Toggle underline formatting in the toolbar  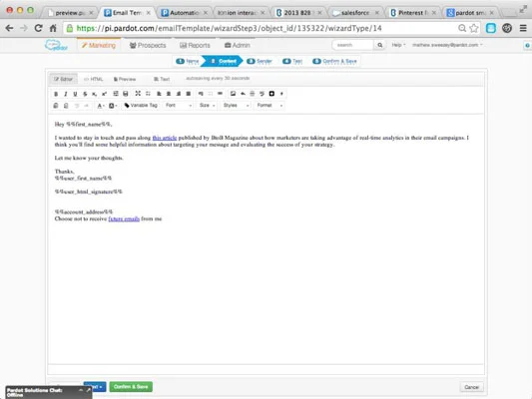(75, 94)
